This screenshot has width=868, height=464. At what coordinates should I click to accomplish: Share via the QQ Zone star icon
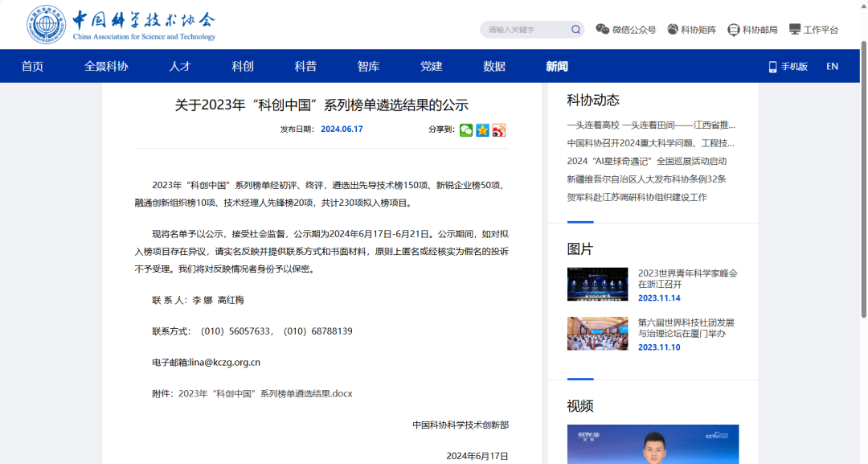(482, 130)
